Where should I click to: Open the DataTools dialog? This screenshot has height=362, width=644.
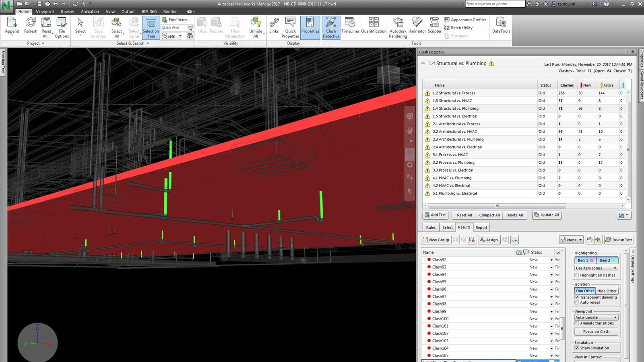point(501,25)
